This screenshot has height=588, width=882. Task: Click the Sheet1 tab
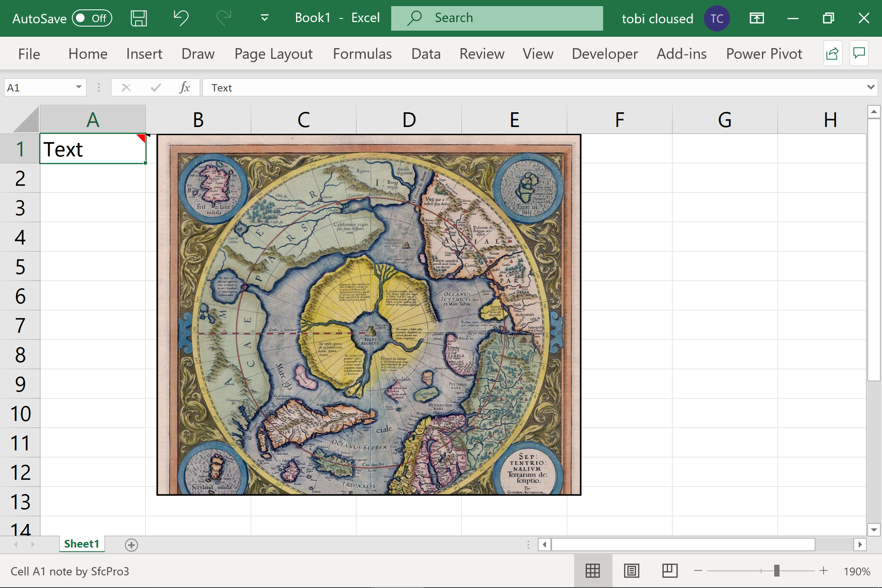tap(82, 544)
